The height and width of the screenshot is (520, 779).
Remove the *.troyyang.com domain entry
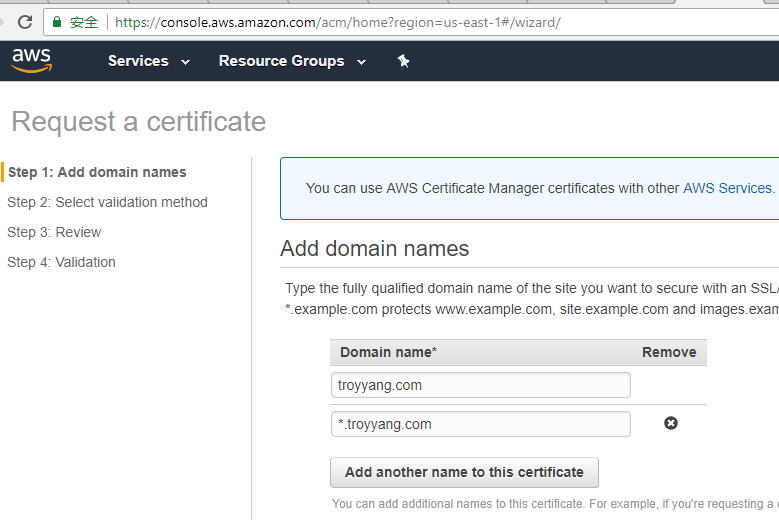(x=671, y=423)
